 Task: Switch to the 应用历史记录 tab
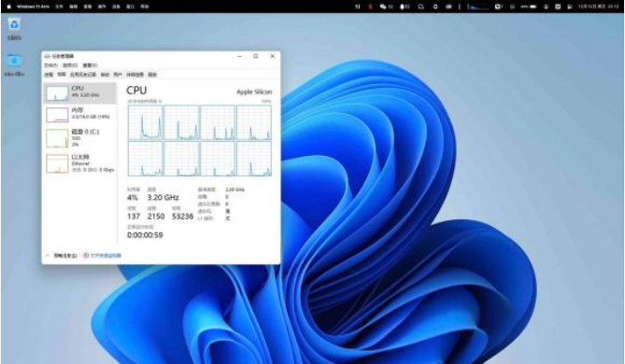(x=83, y=75)
